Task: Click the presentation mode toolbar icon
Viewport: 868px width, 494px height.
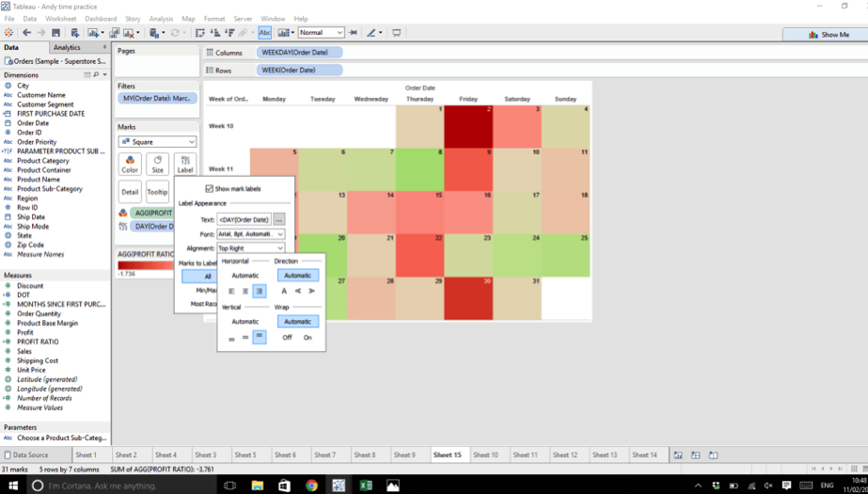Action: pos(396,33)
